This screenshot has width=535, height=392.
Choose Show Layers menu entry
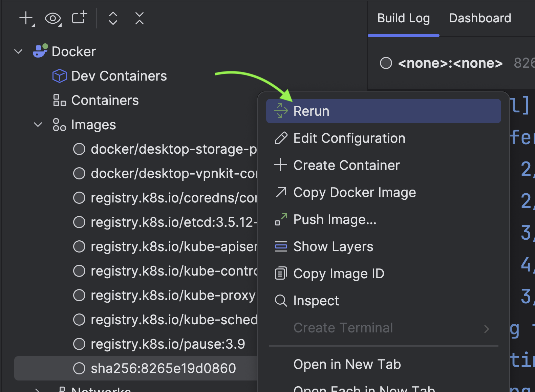tap(384, 246)
